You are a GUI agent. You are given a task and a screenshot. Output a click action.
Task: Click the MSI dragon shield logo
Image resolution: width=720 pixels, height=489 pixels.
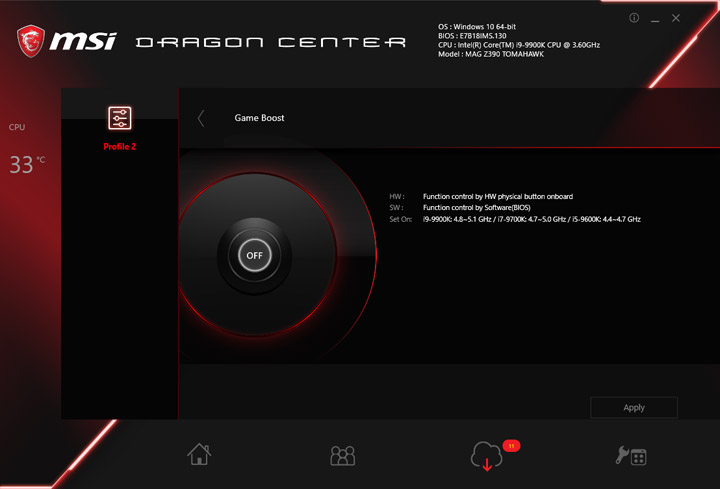click(31, 41)
